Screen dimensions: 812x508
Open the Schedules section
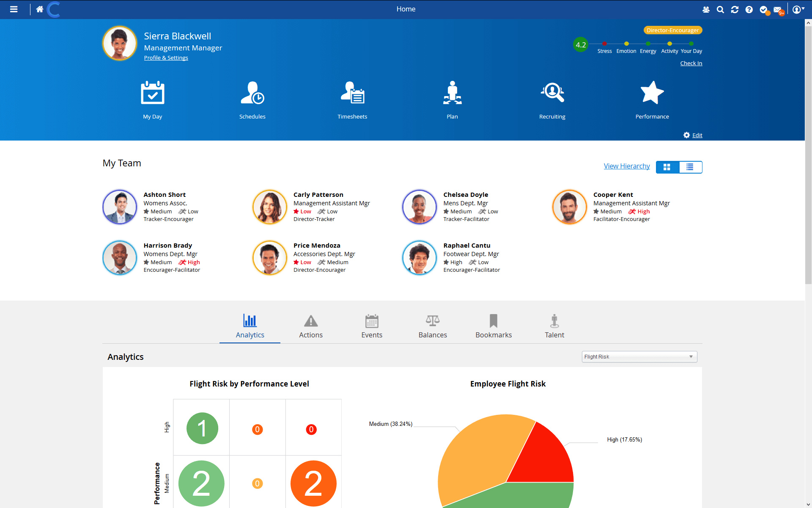click(252, 99)
